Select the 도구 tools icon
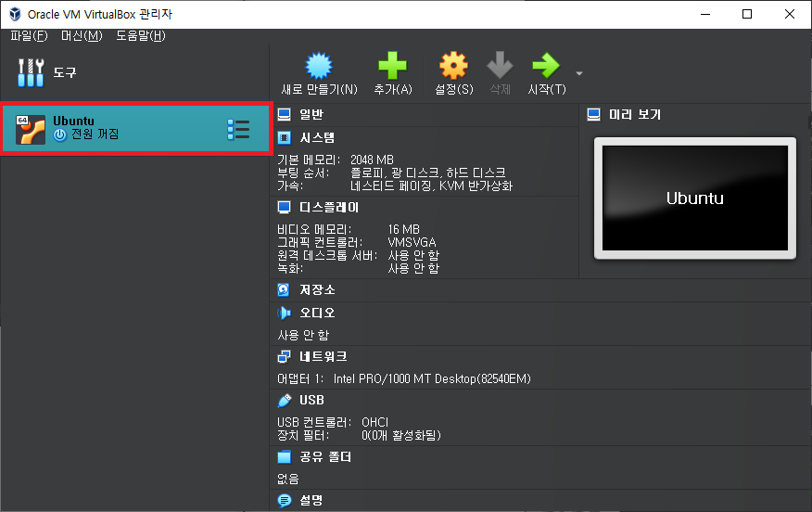812x512 pixels. pyautogui.click(x=32, y=72)
